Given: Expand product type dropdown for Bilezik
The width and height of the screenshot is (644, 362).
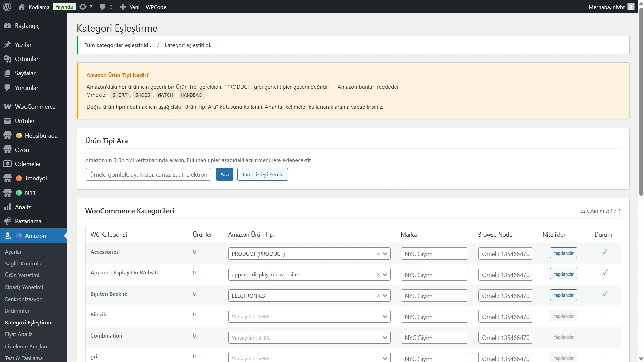Looking at the screenshot, I should (x=385, y=317).
